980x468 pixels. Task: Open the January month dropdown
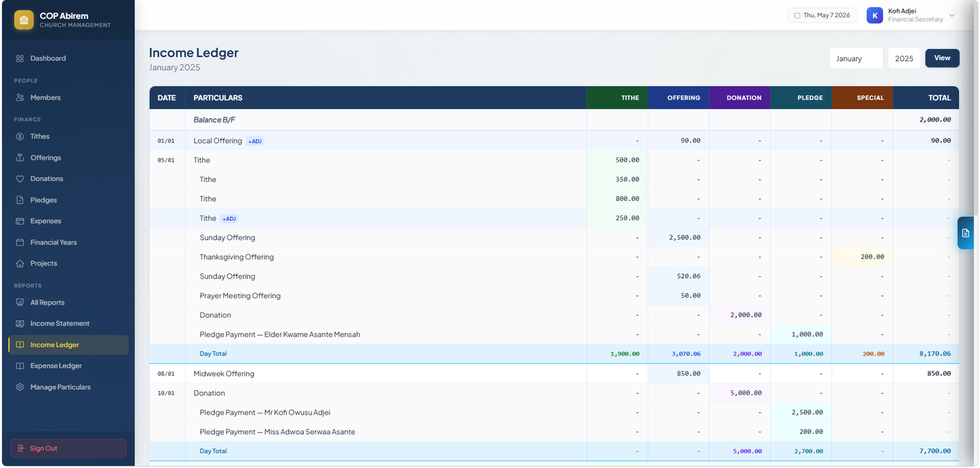[856, 58]
